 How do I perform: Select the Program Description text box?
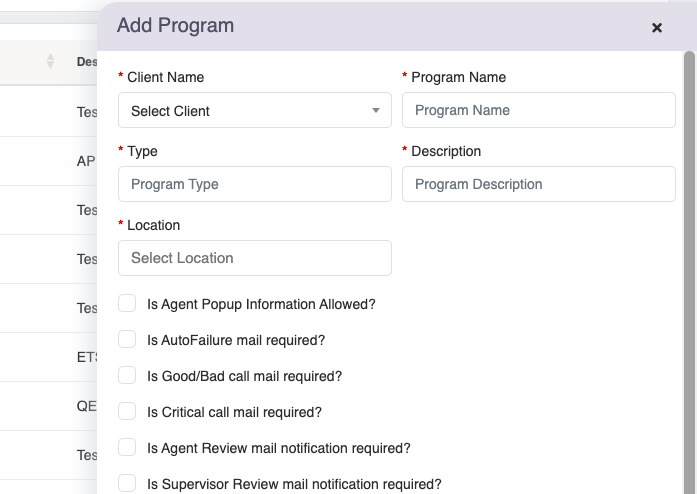[x=538, y=184]
